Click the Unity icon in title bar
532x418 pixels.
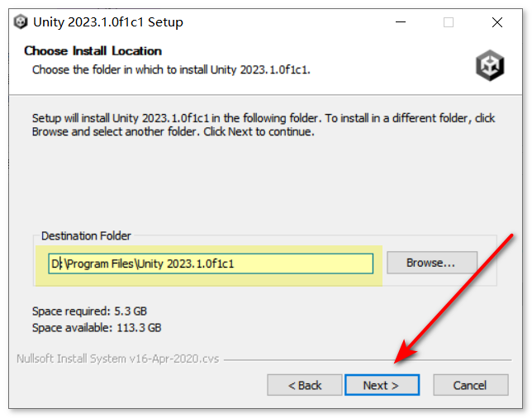click(21, 22)
